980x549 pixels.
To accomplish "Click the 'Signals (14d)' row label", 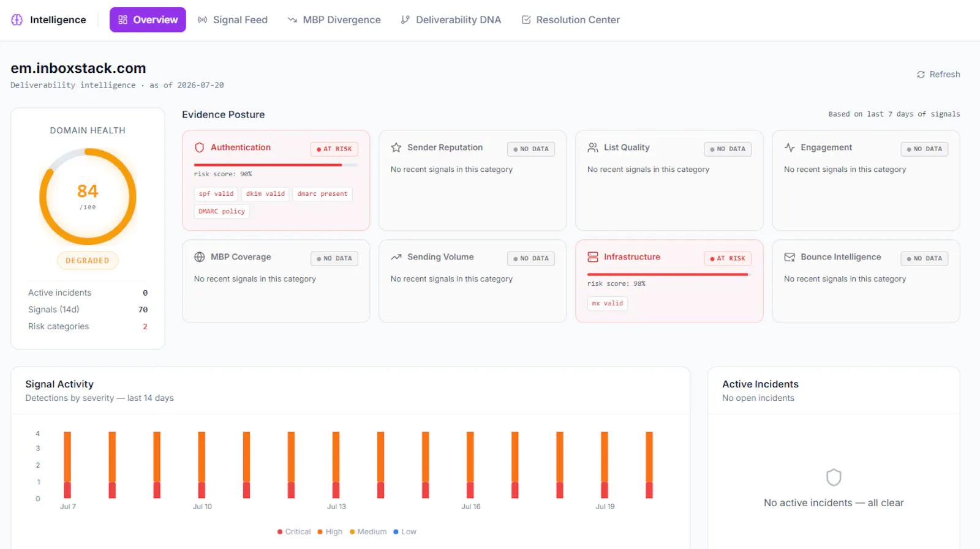I will click(54, 310).
